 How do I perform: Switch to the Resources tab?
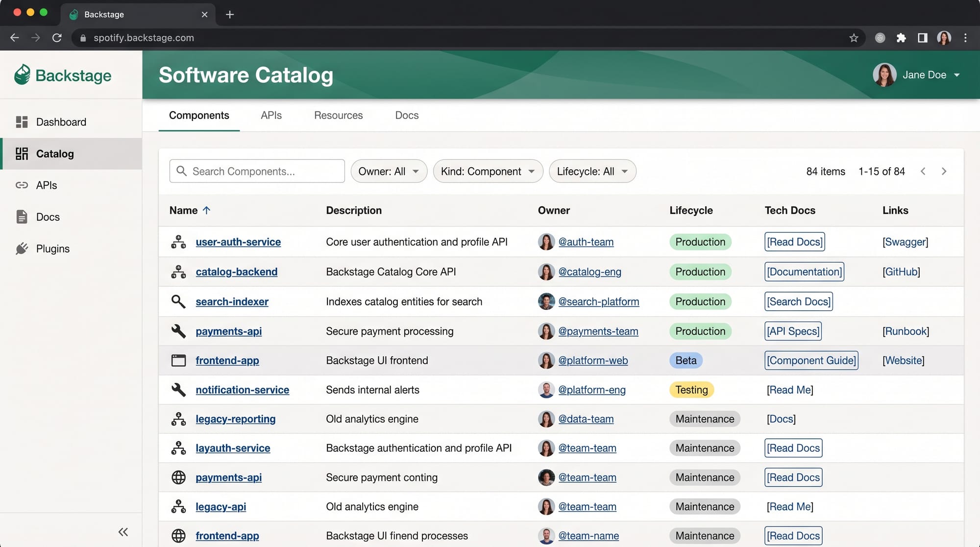click(338, 115)
